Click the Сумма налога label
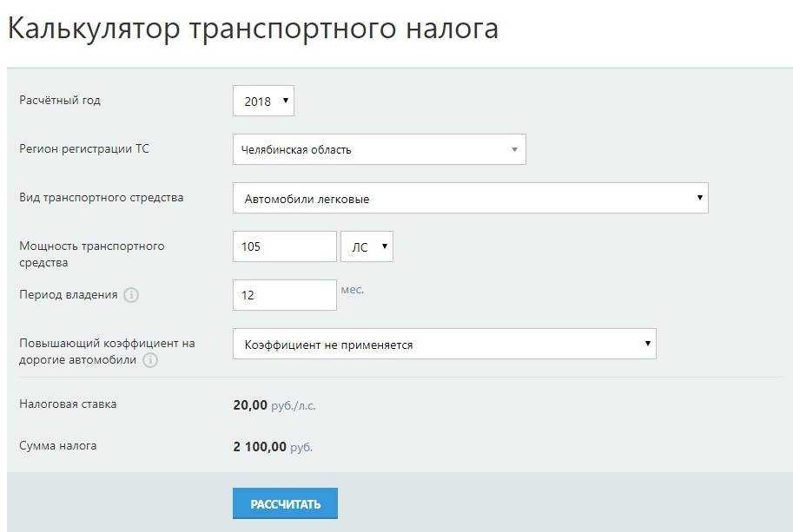 click(x=57, y=446)
